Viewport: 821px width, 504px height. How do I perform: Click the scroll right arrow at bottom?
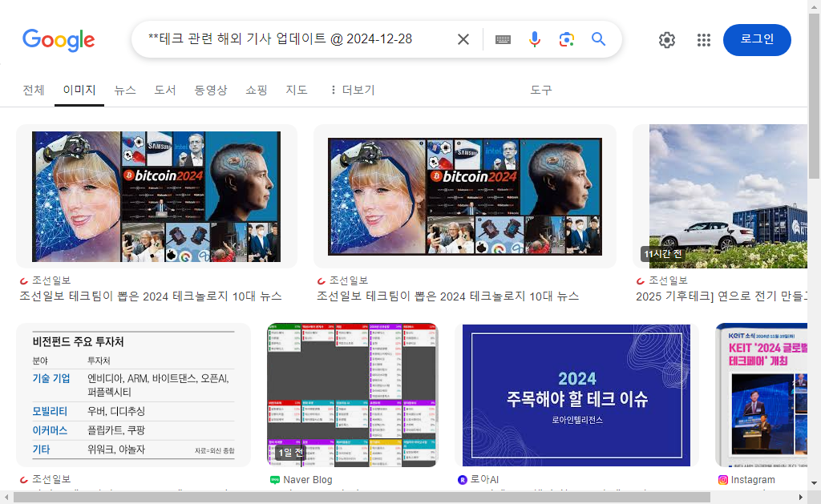[x=801, y=498]
